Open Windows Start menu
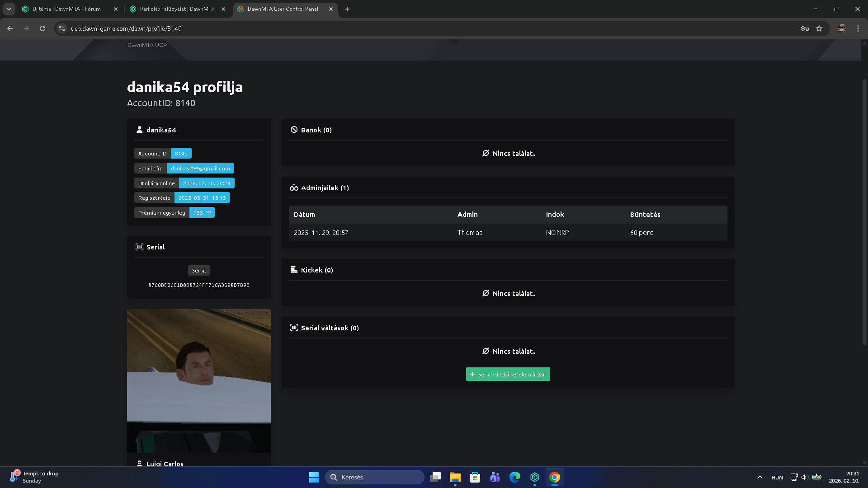The height and width of the screenshot is (488, 868). click(x=314, y=477)
